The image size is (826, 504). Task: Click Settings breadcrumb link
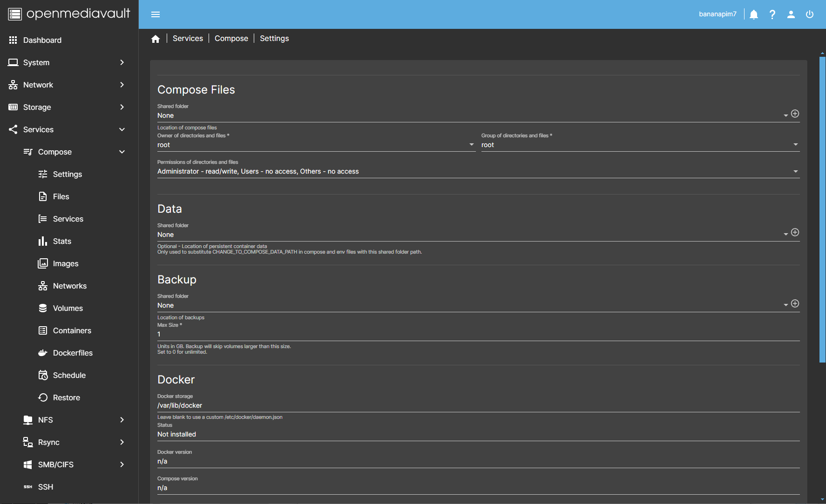(274, 39)
